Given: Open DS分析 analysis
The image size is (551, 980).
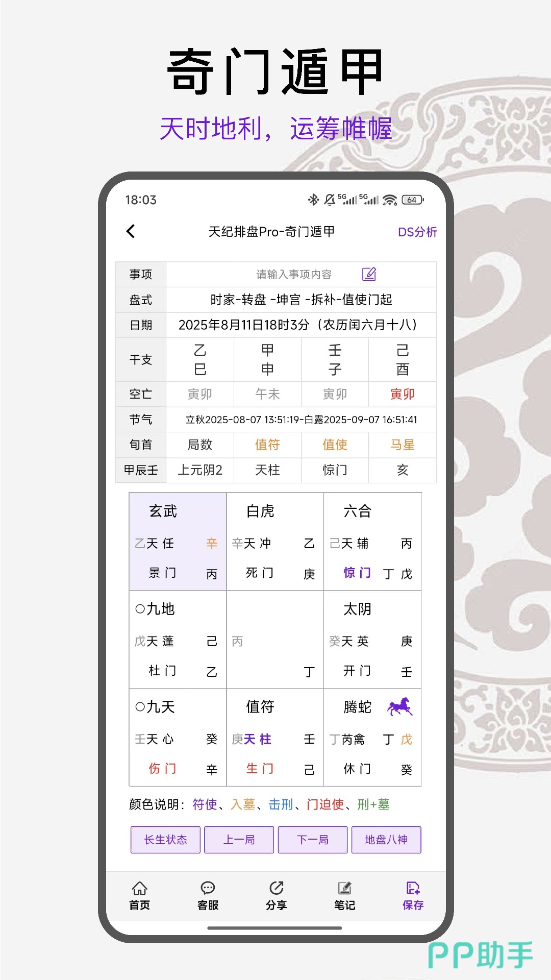Looking at the screenshot, I should [x=417, y=232].
